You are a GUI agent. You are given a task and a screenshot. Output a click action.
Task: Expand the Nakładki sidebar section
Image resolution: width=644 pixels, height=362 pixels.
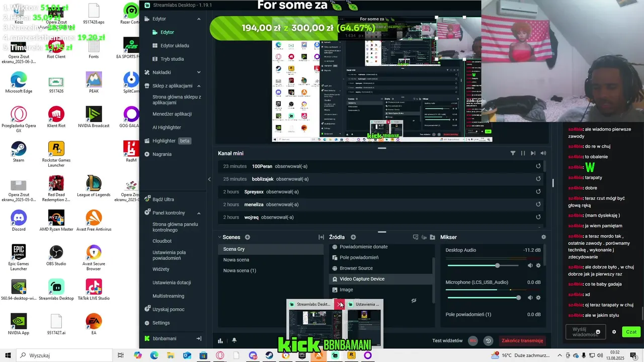[199, 72]
